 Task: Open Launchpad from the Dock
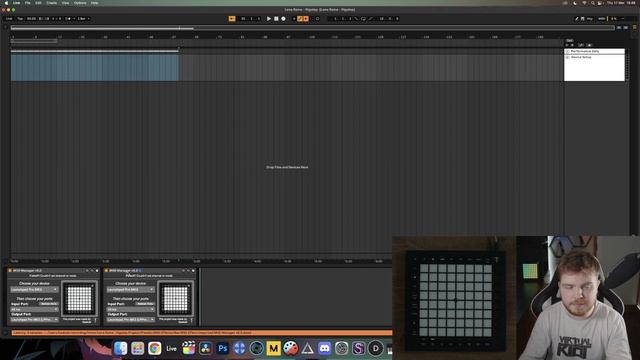138,348
